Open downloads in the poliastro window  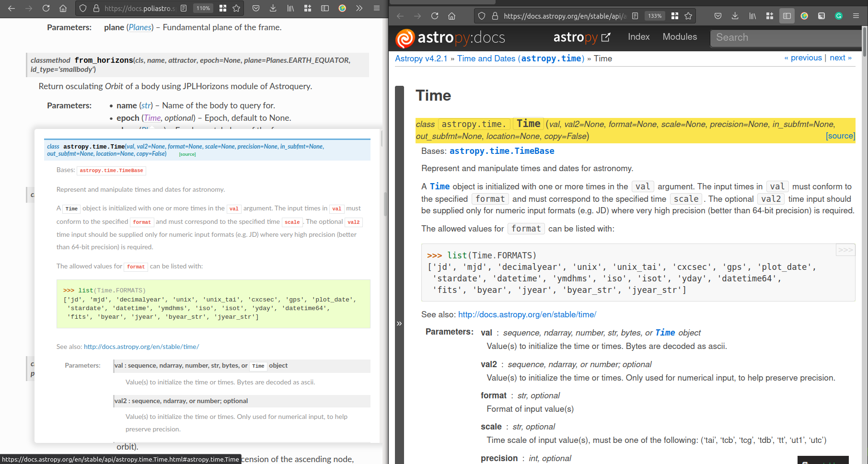(x=273, y=8)
